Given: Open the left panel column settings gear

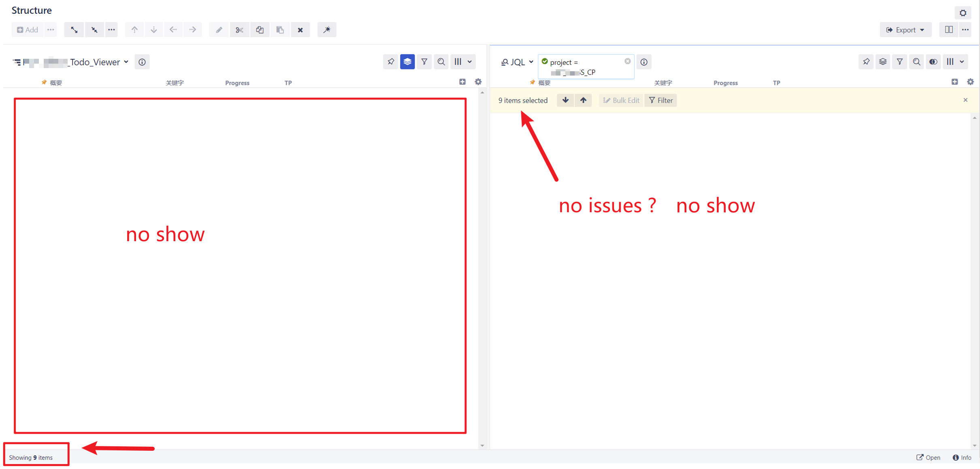Looking at the screenshot, I should (x=478, y=82).
